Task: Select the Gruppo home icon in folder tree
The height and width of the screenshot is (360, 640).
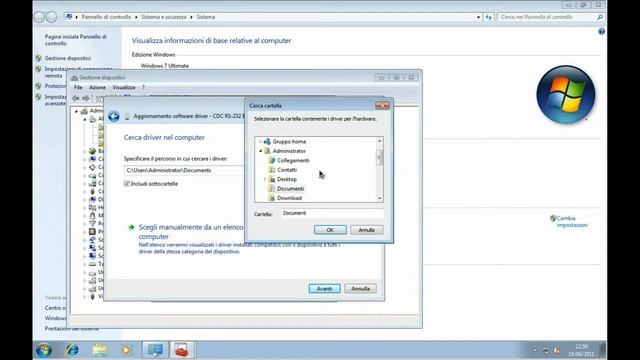Action: pyautogui.click(x=267, y=142)
